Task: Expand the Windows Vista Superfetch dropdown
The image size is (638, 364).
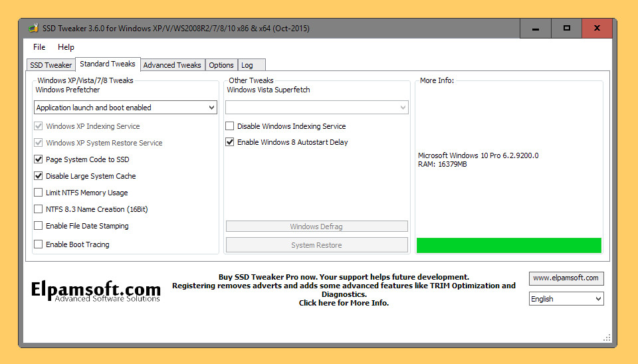Action: pyautogui.click(x=317, y=108)
